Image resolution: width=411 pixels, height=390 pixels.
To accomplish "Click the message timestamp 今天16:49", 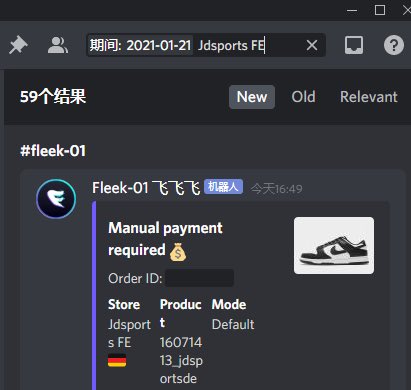I will [276, 189].
